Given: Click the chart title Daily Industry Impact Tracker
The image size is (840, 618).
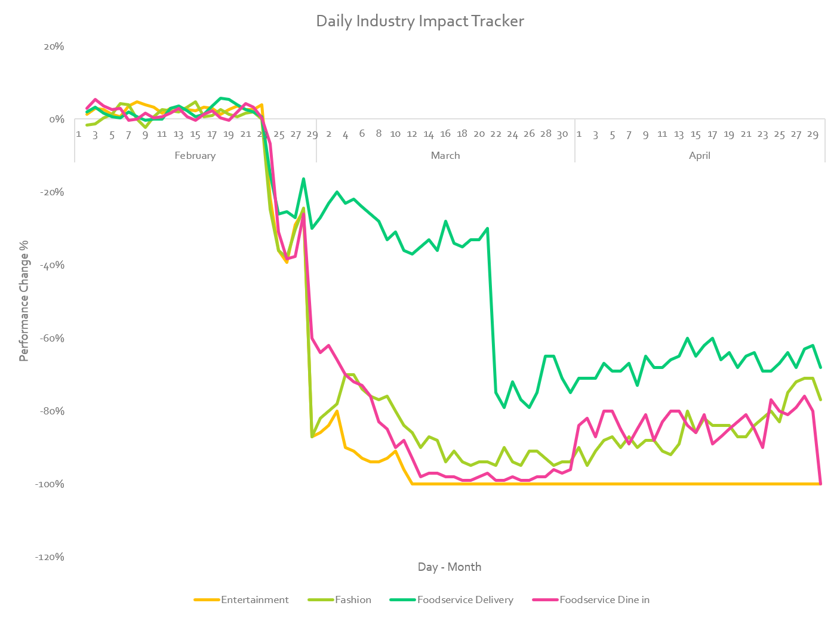Looking at the screenshot, I should coord(420,21).
